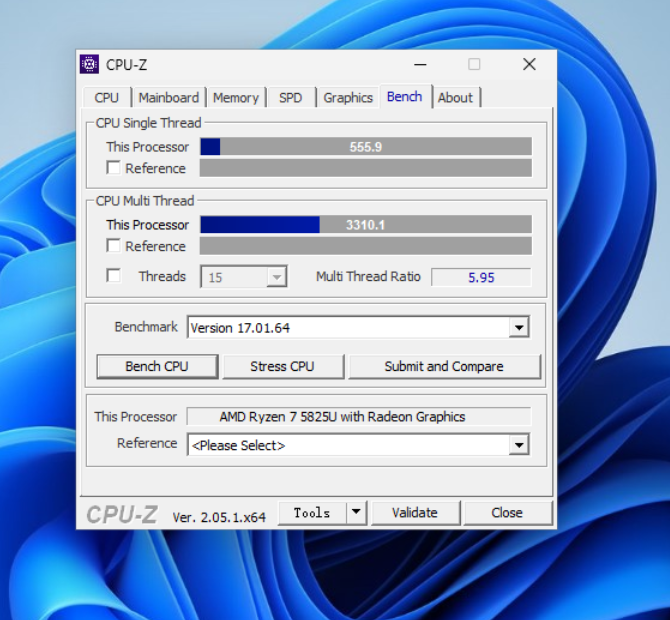670x620 pixels.
Task: Start the Stress CPU test
Action: [283, 366]
